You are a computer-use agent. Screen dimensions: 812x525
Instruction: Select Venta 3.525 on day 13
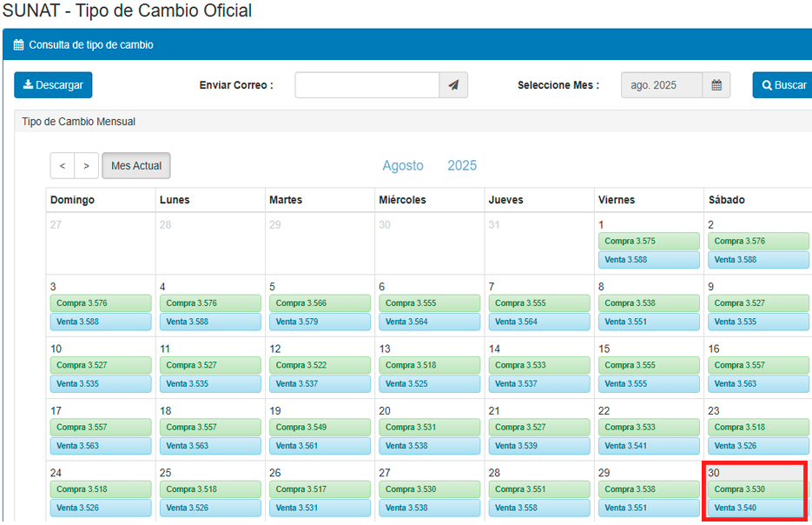click(x=430, y=384)
